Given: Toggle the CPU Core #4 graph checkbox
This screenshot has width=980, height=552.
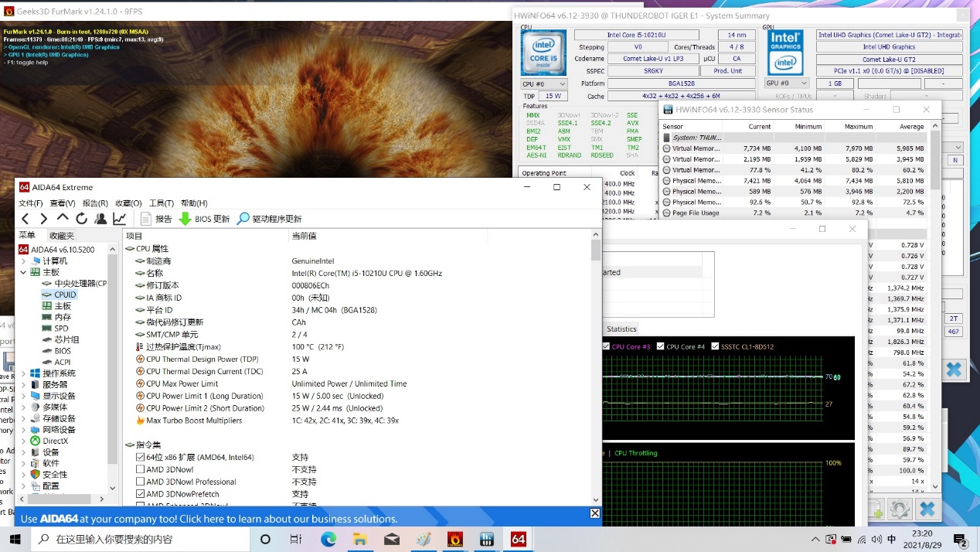Looking at the screenshot, I should (x=661, y=346).
